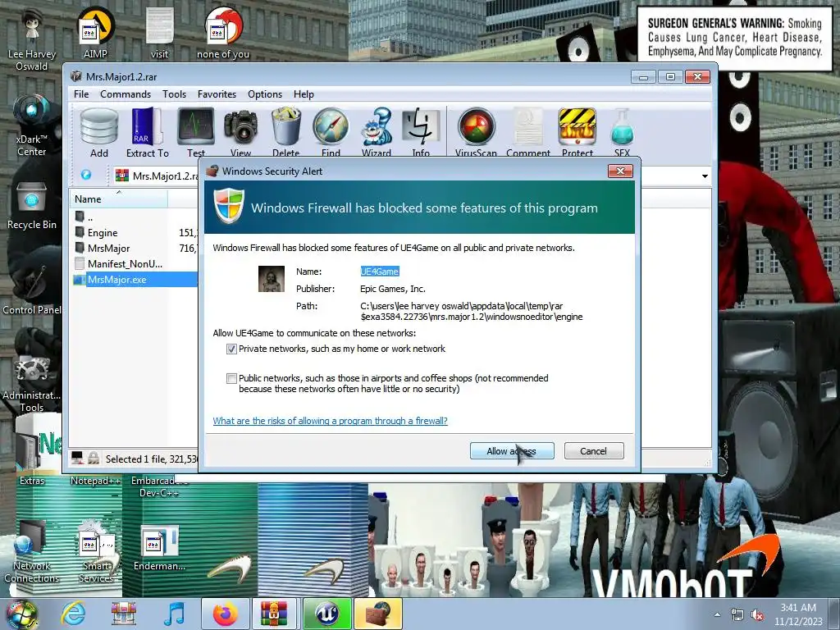Select the Enderman desktop icon
Image resolution: width=840 pixels, height=630 pixels.
160,547
